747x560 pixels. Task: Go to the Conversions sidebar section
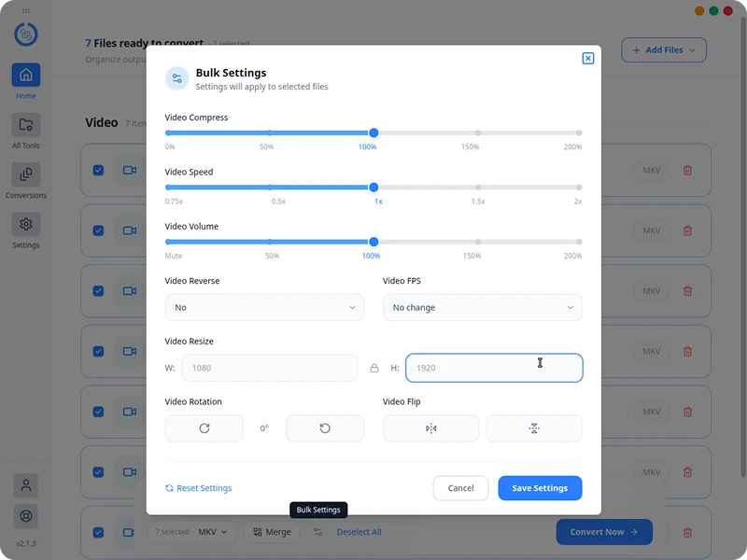click(26, 181)
